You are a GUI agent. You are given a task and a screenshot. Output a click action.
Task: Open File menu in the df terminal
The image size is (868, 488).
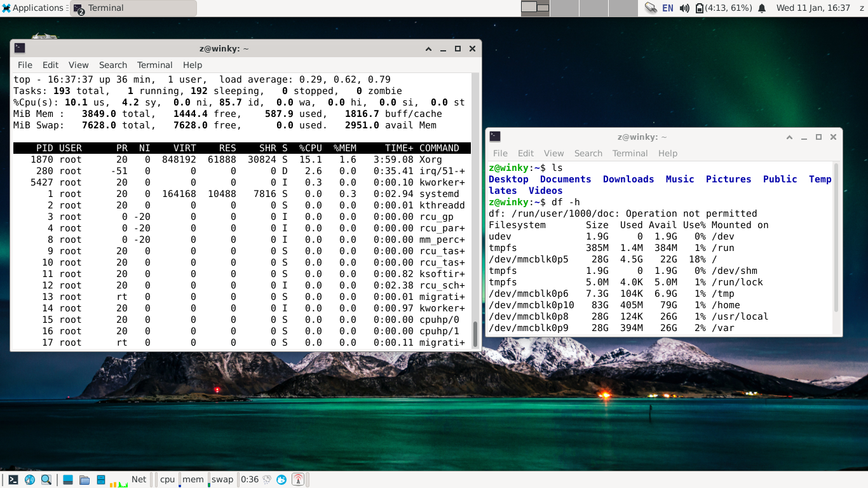pyautogui.click(x=500, y=153)
